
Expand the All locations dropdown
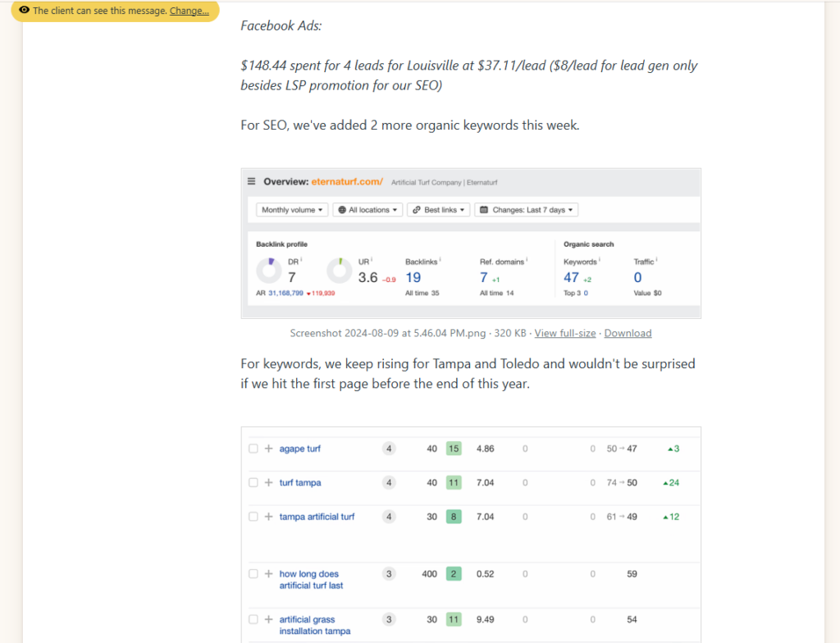pyautogui.click(x=367, y=209)
